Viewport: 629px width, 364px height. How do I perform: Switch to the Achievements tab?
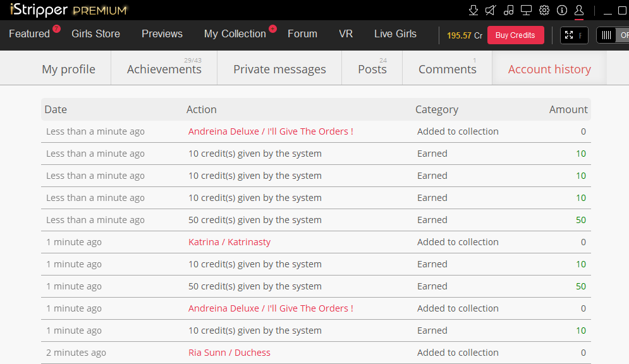pyautogui.click(x=164, y=70)
